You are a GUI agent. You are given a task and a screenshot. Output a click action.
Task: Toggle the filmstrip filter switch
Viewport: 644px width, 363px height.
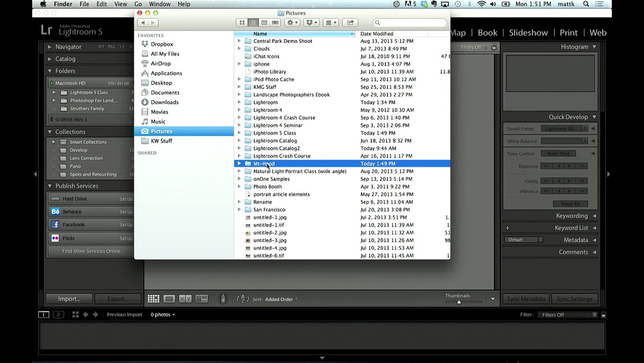603,315
